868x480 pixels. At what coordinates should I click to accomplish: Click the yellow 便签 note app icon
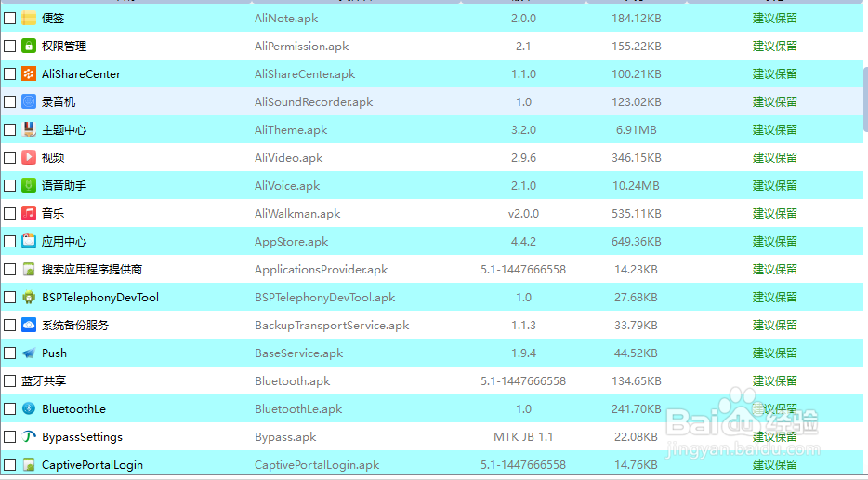point(29,19)
